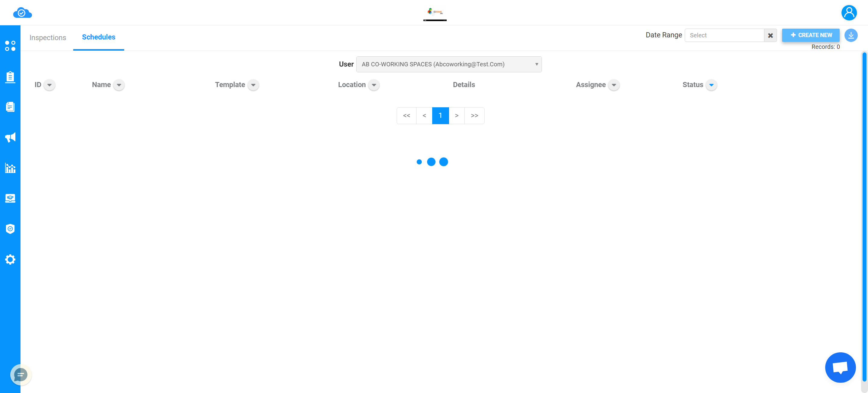Select the megaphone/announcements icon
Image resolution: width=868 pixels, height=393 pixels.
11,137
